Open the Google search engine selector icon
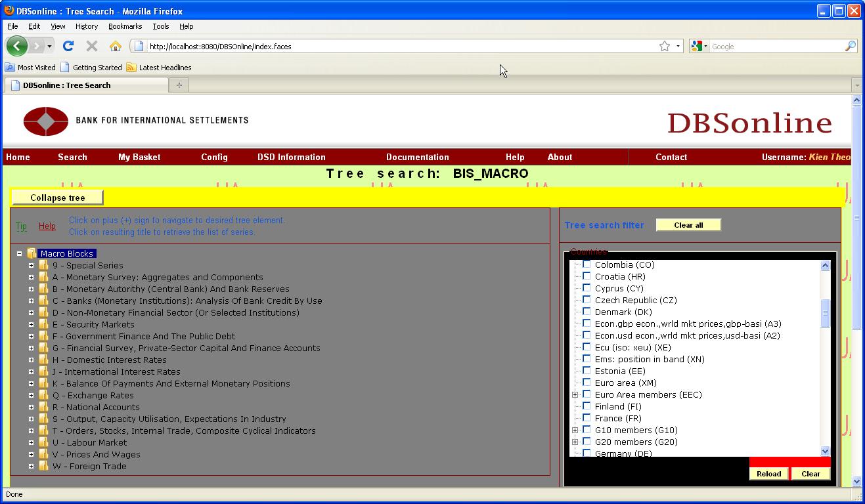The height and width of the screenshot is (504, 865). 699,46
